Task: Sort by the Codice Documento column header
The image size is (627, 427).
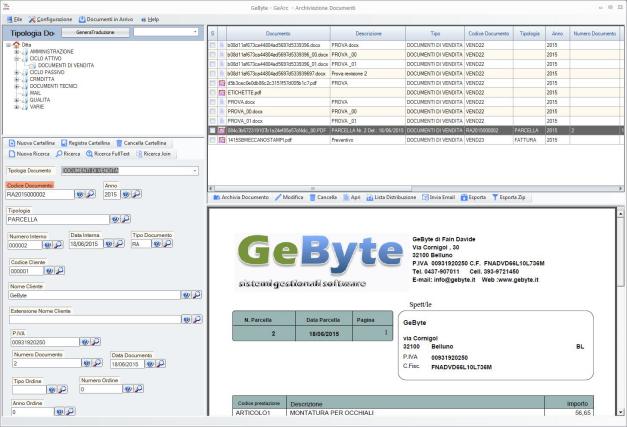Action: pos(488,34)
